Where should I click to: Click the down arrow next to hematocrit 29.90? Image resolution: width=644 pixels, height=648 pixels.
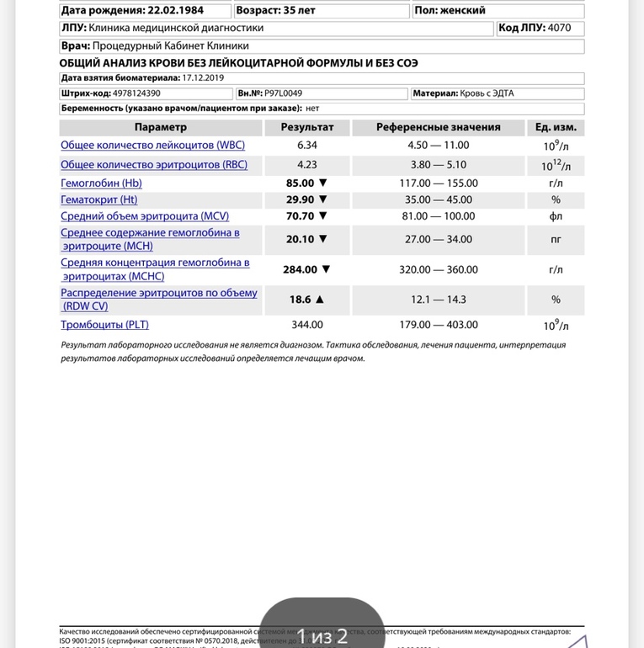(322, 200)
